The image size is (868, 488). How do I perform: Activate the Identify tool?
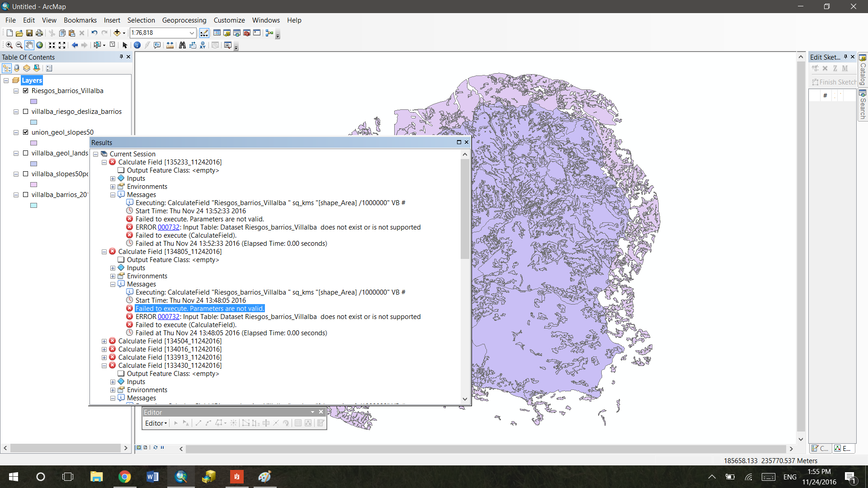pyautogui.click(x=137, y=45)
